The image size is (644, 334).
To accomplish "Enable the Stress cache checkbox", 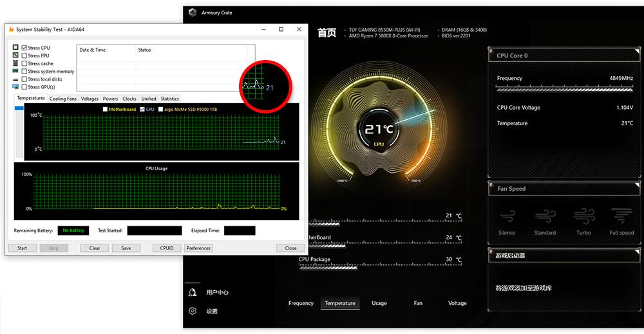I will tap(24, 63).
